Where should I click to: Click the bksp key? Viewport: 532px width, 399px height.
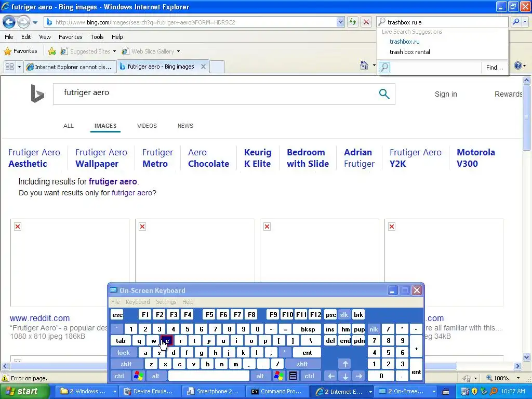tap(308, 329)
